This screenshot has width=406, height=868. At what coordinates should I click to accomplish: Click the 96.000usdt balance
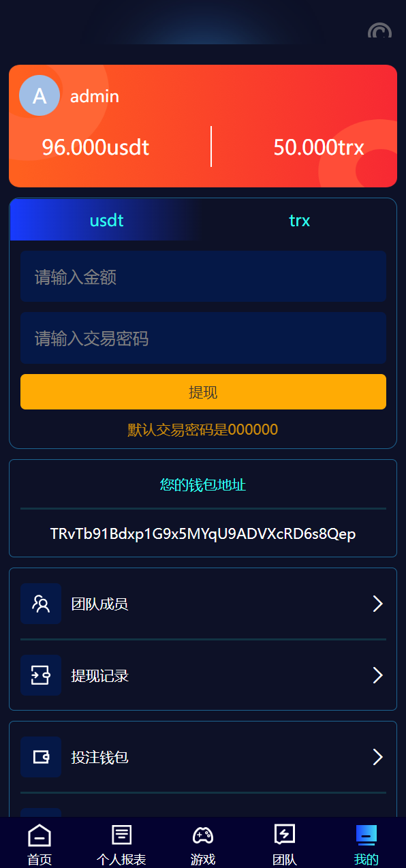[x=95, y=147]
